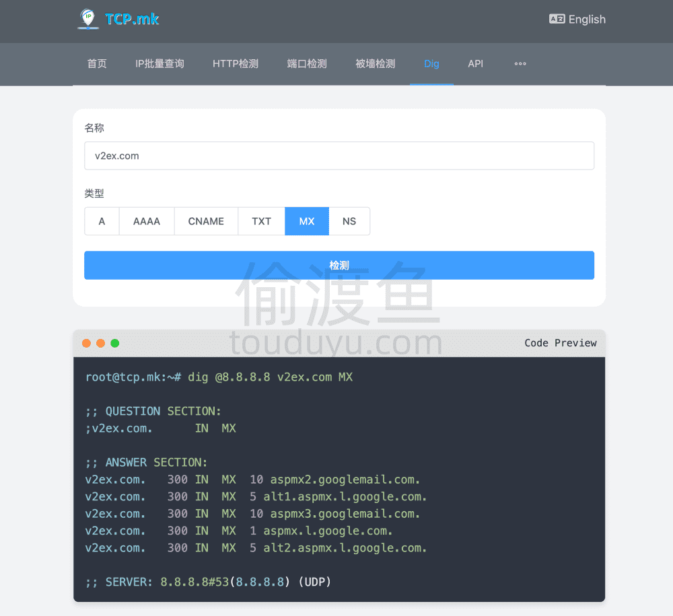Click the red window dot in Code Preview
673x616 pixels.
click(86, 343)
